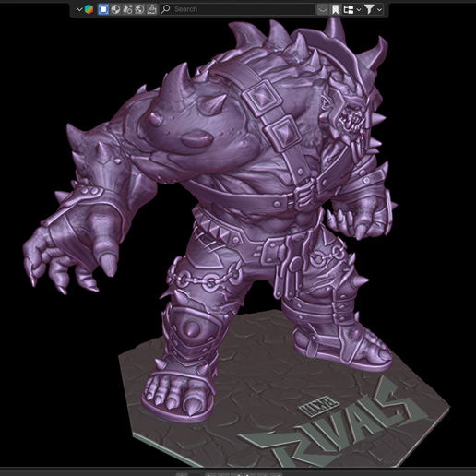Select the shaded sphere mode icon
The image size is (476, 476).
(115, 9)
